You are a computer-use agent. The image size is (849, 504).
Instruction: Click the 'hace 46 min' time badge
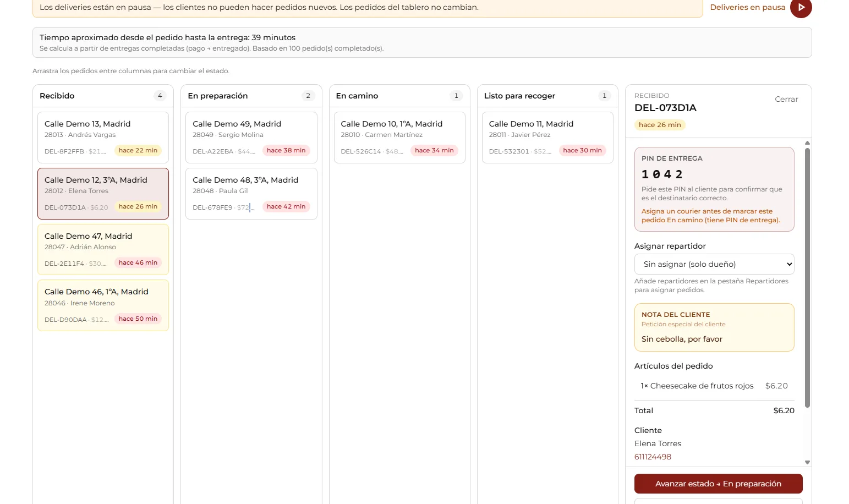click(x=138, y=262)
